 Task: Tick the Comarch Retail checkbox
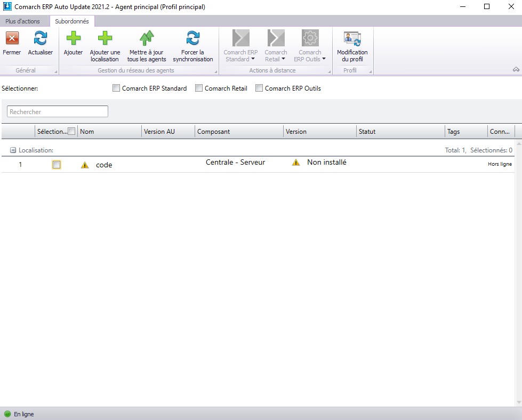click(199, 88)
